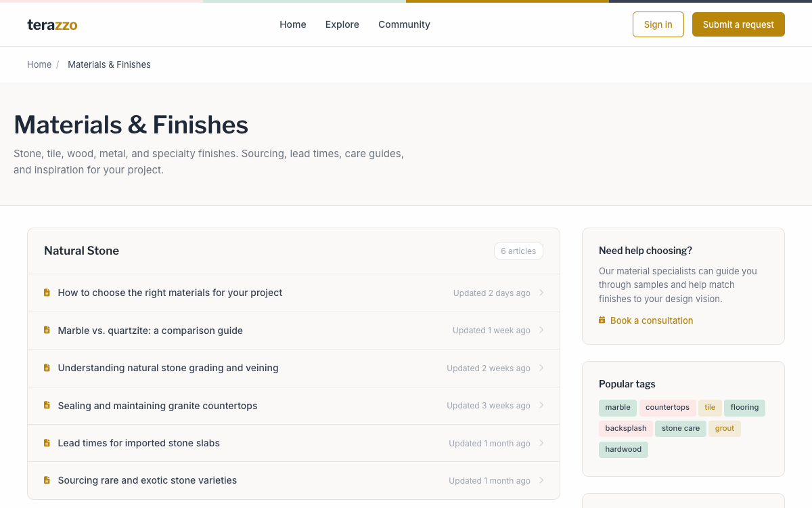Select the stone care tag
This screenshot has height=508, width=812.
(681, 429)
